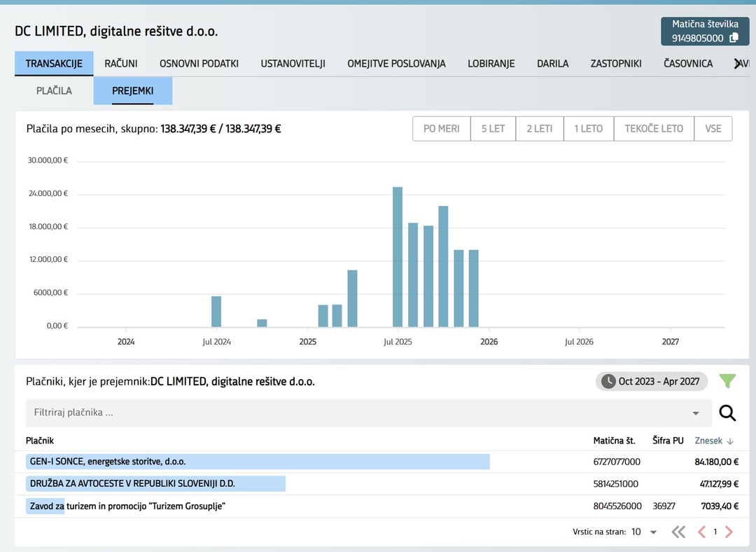Click the tallest bar for July 2025
The height and width of the screenshot is (552, 756).
tap(398, 256)
